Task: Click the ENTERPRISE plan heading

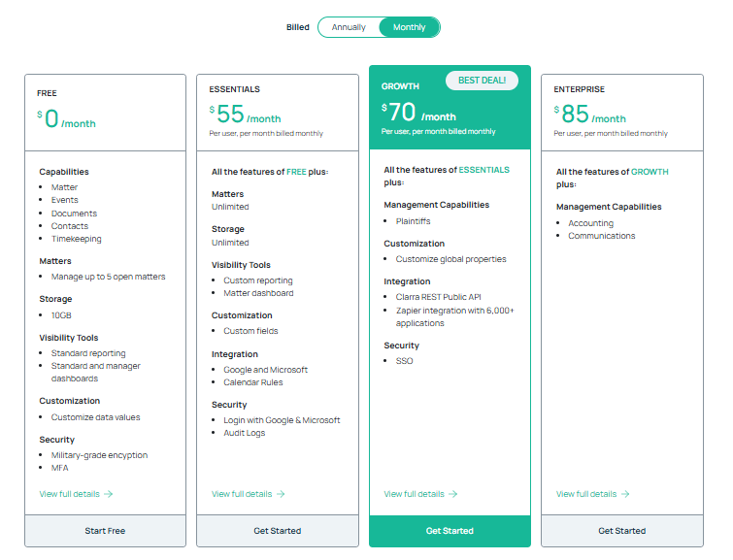Action: click(x=580, y=89)
